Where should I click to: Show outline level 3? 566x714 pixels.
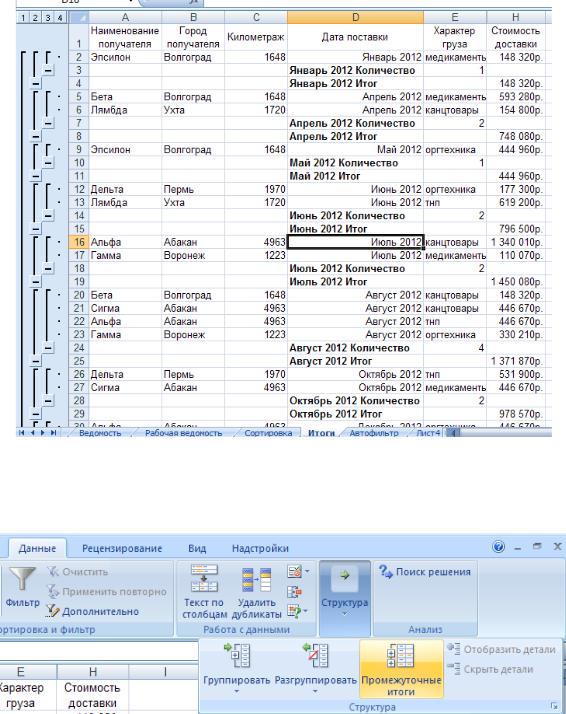pyautogui.click(x=47, y=18)
